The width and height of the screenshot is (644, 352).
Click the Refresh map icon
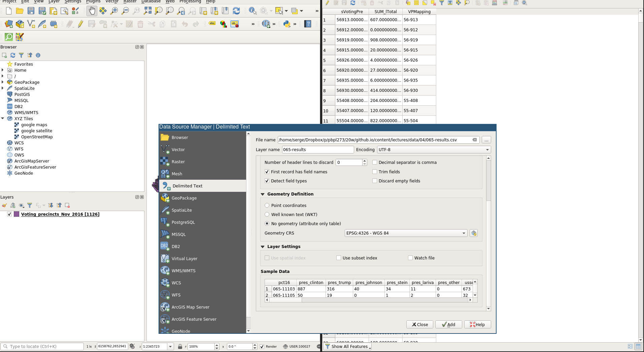pyautogui.click(x=236, y=11)
